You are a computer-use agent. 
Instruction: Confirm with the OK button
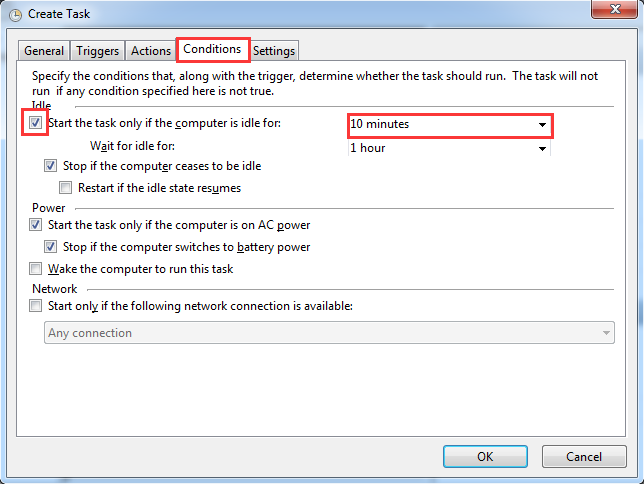pos(485,456)
